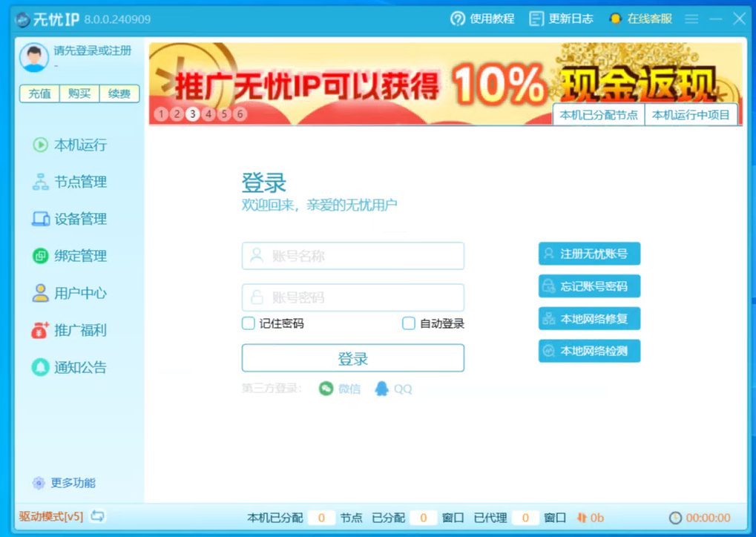Image resolution: width=756 pixels, height=537 pixels.
Task: Click 本地网络修复 button
Action: tap(589, 319)
